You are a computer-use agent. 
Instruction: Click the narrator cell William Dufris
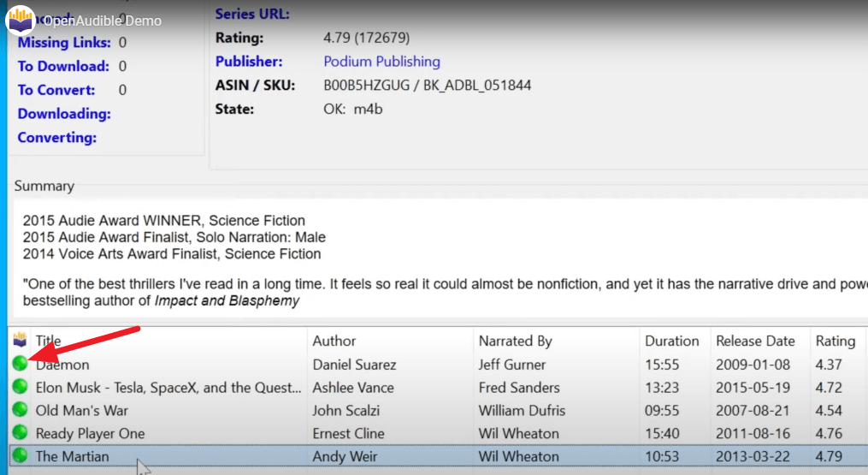coord(522,410)
